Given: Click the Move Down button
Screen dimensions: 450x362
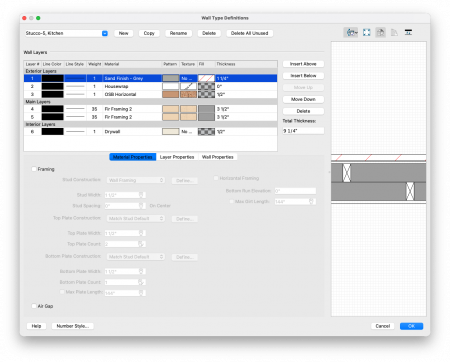Looking at the screenshot, I should pos(303,99).
